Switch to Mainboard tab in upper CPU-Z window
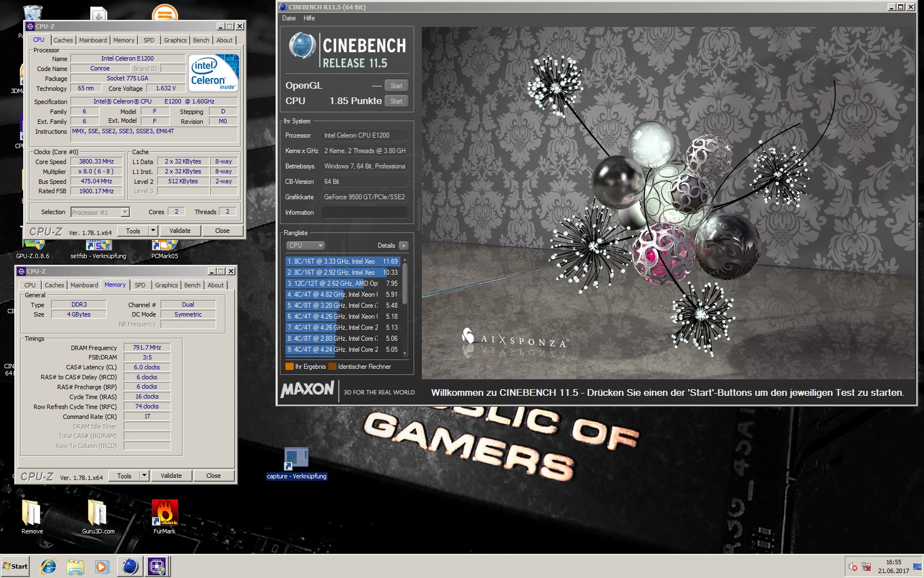 point(93,40)
